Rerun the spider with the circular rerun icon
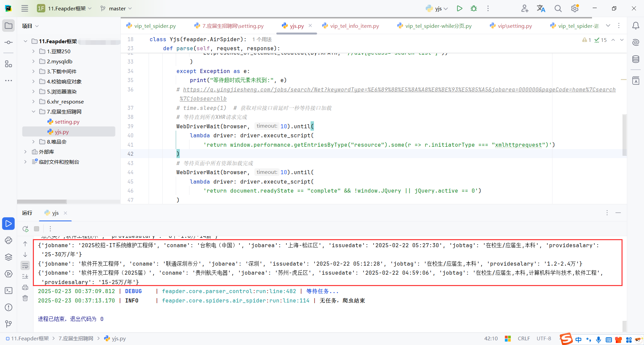This screenshot has height=345, width=644. click(x=25, y=229)
